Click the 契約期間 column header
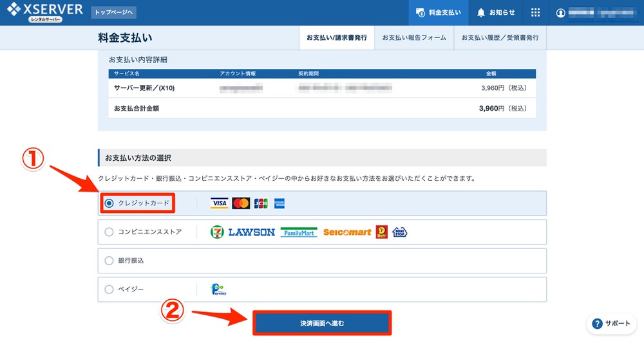The height and width of the screenshot is (341, 644). [x=308, y=73]
